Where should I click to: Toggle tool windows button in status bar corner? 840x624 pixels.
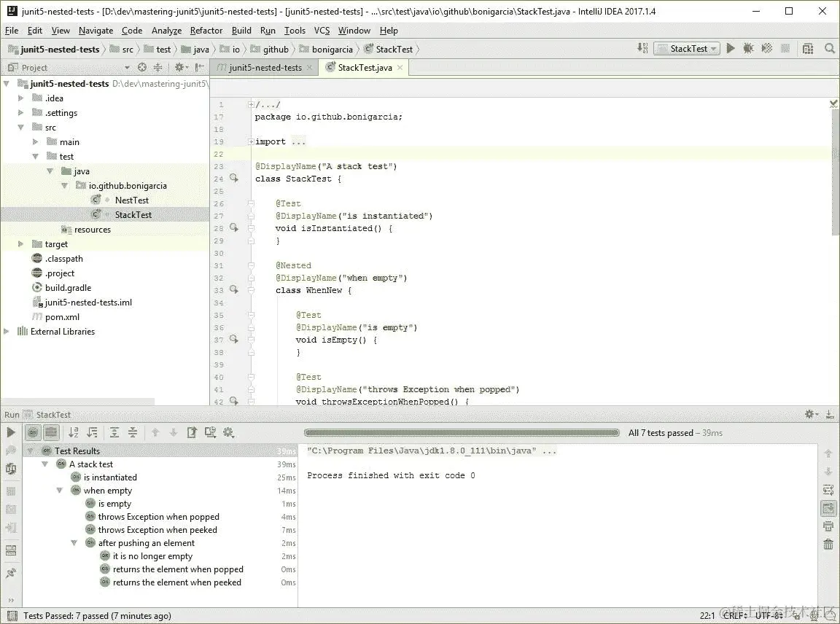[x=12, y=616]
